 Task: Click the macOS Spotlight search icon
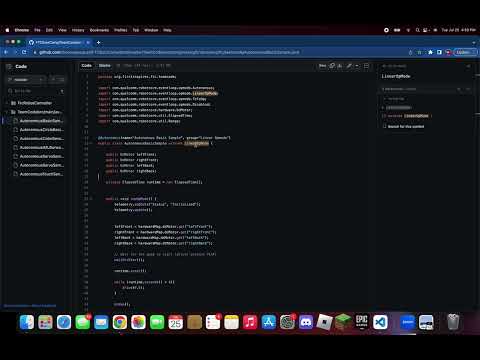coord(417,30)
